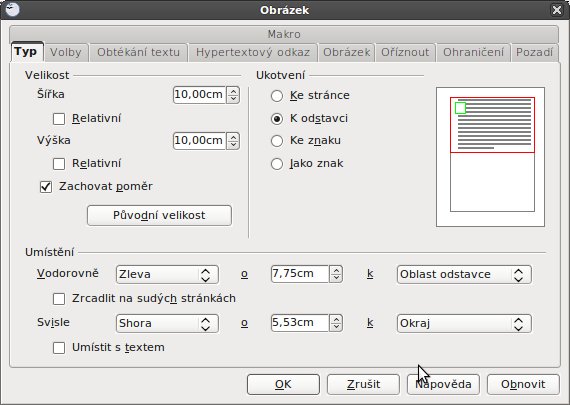Expand the Oblast odstavce dropdown
The width and height of the screenshot is (570, 405).
tap(464, 274)
